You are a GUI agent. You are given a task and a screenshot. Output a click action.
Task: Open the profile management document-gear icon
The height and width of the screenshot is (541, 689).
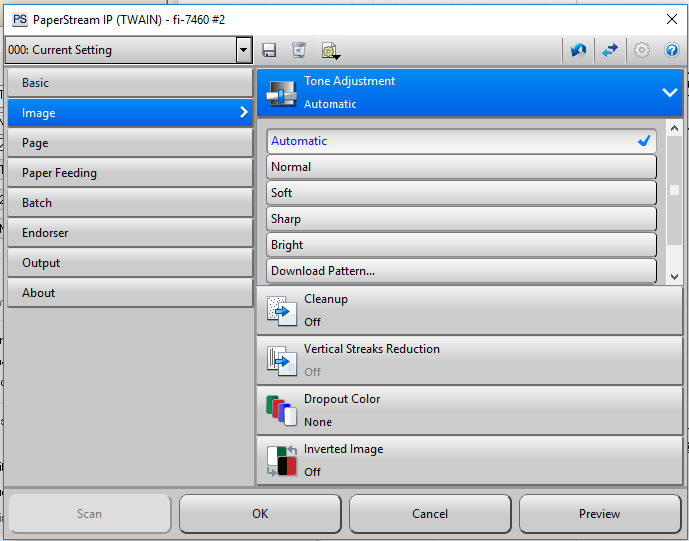click(x=329, y=50)
